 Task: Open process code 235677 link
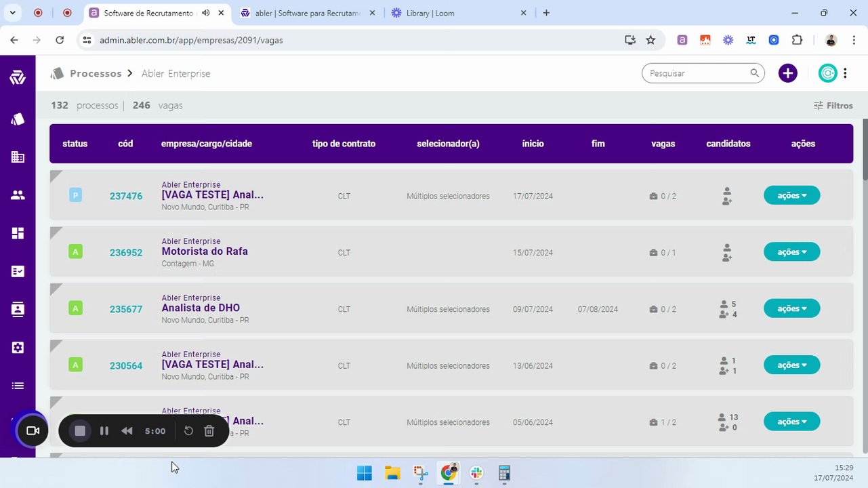pos(126,310)
